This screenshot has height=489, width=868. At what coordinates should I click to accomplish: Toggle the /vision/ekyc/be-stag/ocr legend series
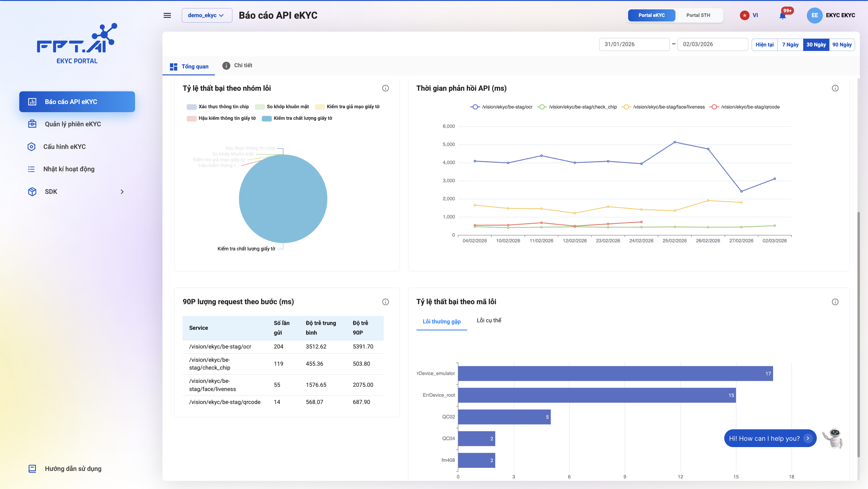click(502, 107)
